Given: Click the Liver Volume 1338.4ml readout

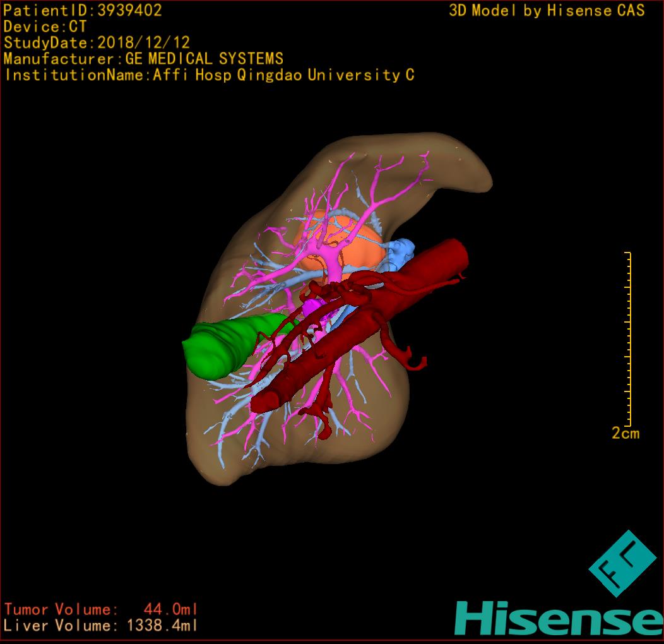Looking at the screenshot, I should point(101,626).
